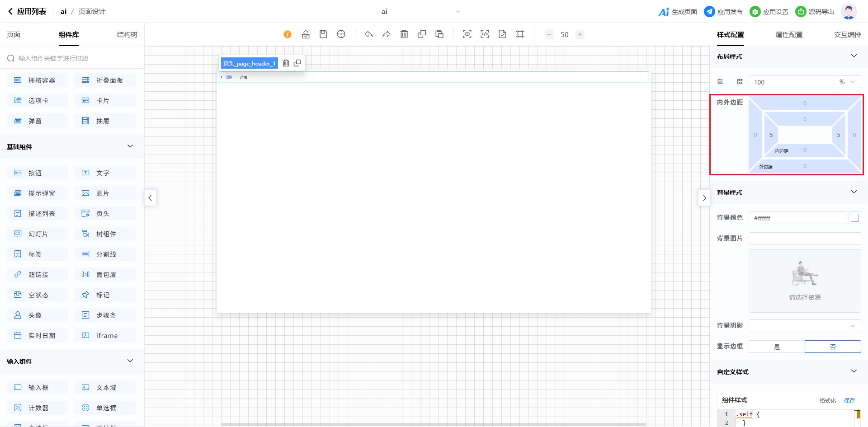Screen dimensions: 868x427
Task: Switch to the 结构树 tab
Action: 127,35
